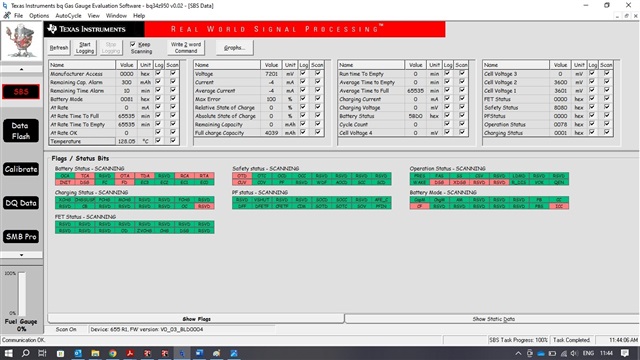This screenshot has width=640, height=360.
Task: Open the View menu
Action: coord(93,16)
